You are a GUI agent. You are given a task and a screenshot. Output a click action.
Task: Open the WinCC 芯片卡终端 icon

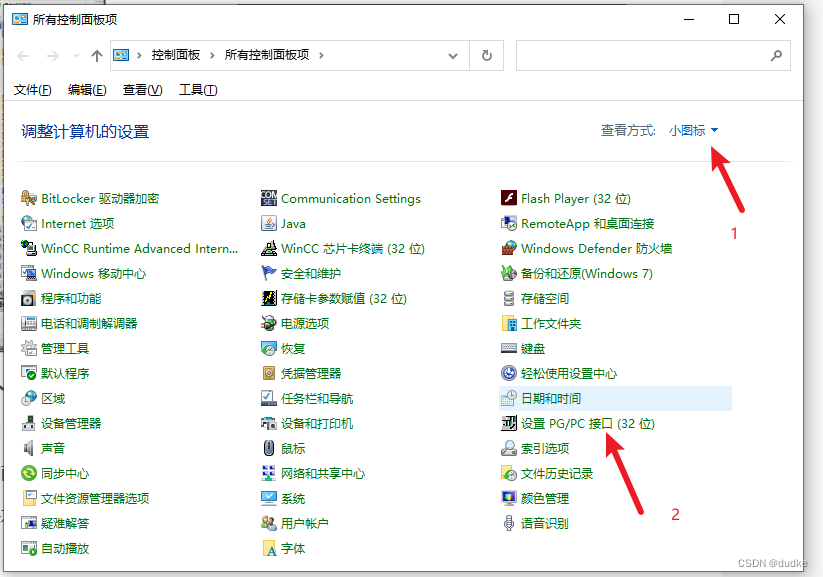pyautogui.click(x=269, y=248)
